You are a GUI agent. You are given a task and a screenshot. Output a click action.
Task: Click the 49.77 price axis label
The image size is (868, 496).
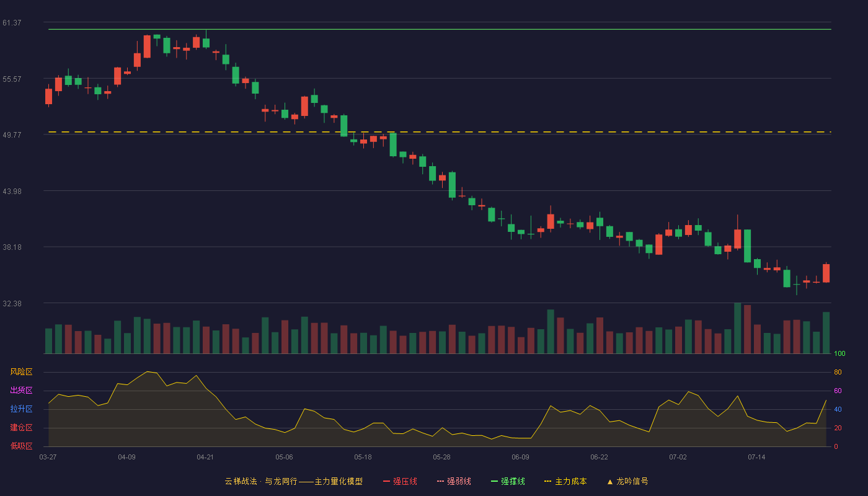tap(12, 135)
